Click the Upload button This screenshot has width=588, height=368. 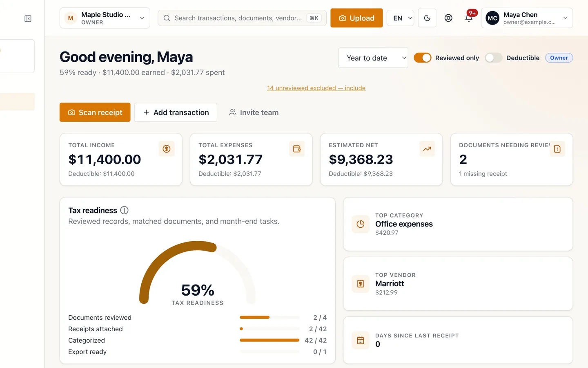(x=356, y=18)
